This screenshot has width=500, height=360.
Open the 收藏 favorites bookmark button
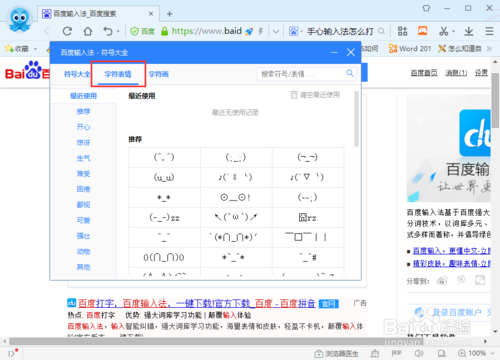click(x=17, y=49)
